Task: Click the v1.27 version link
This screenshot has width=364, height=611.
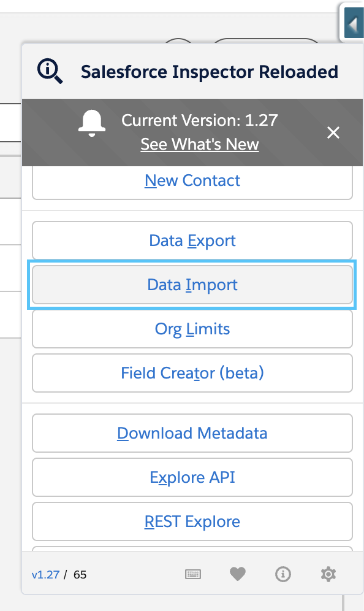Action: tap(45, 575)
